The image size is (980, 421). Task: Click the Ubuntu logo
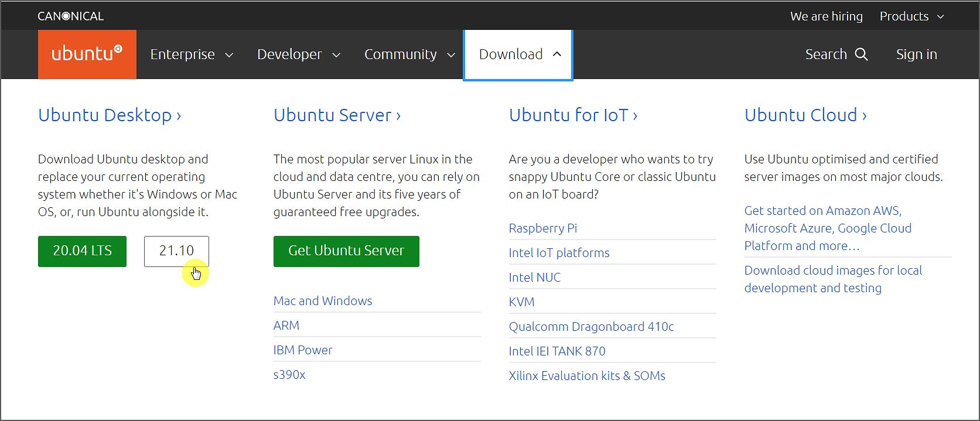pyautogui.click(x=87, y=54)
